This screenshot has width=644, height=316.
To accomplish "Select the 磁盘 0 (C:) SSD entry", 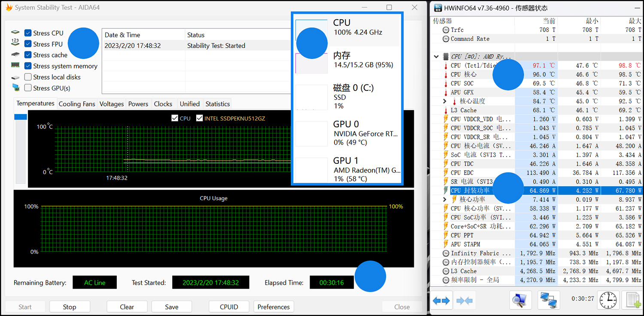I will point(348,98).
